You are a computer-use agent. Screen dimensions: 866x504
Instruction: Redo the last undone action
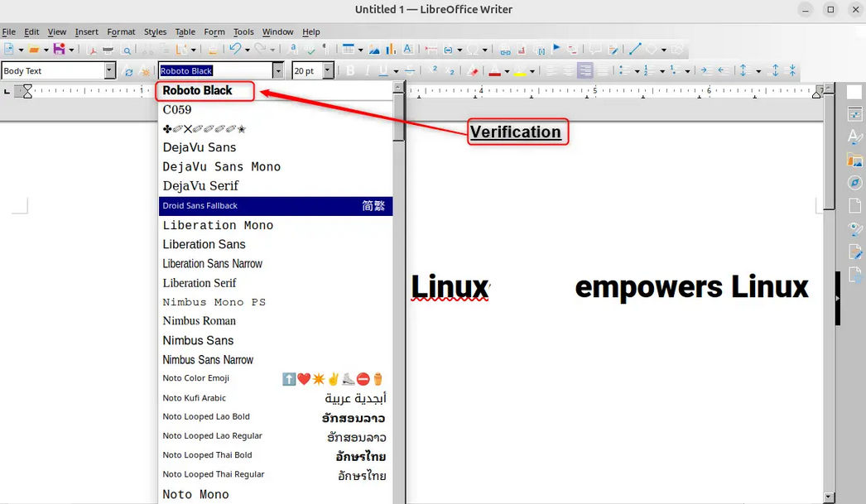click(260, 50)
